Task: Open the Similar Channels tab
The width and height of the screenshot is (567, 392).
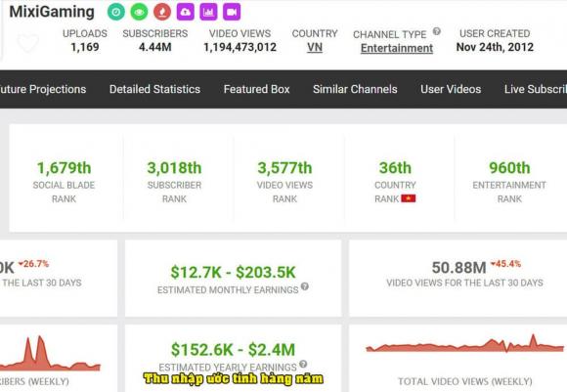Action: point(355,89)
